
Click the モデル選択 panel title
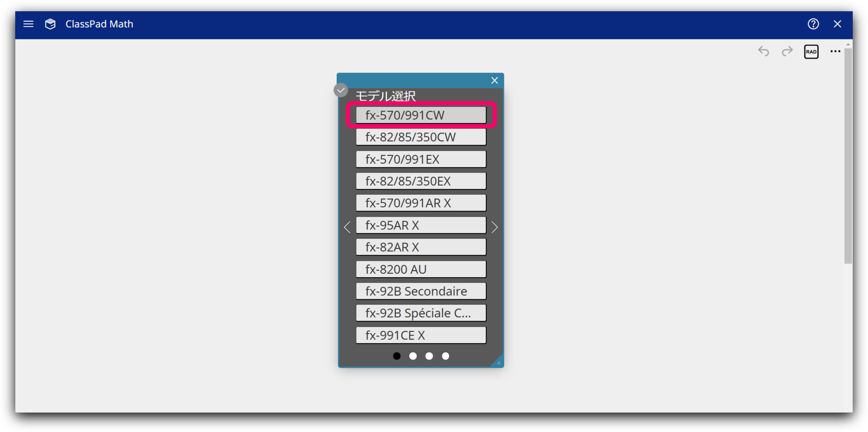[385, 96]
